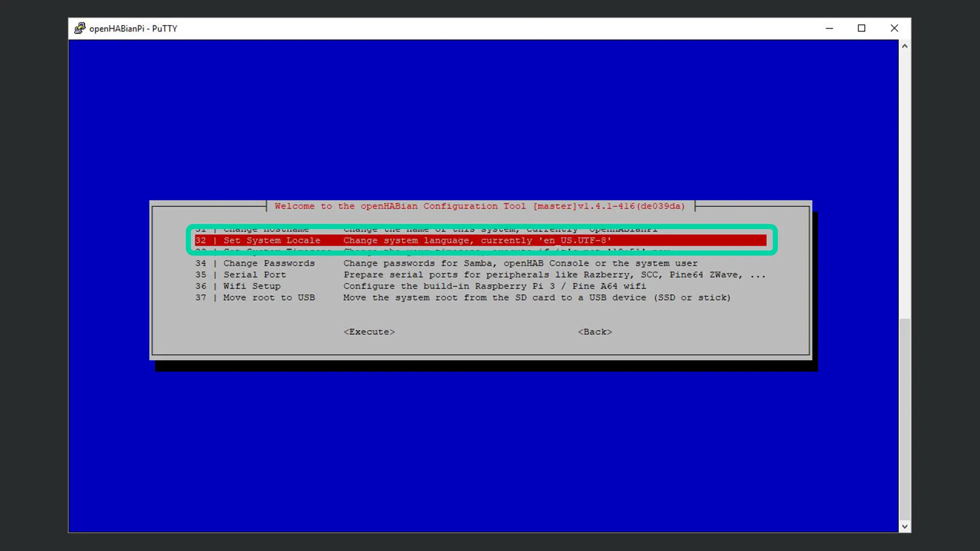This screenshot has height=551, width=980.
Task: Select menu entry 32 Set System Locale
Action: tap(480, 240)
